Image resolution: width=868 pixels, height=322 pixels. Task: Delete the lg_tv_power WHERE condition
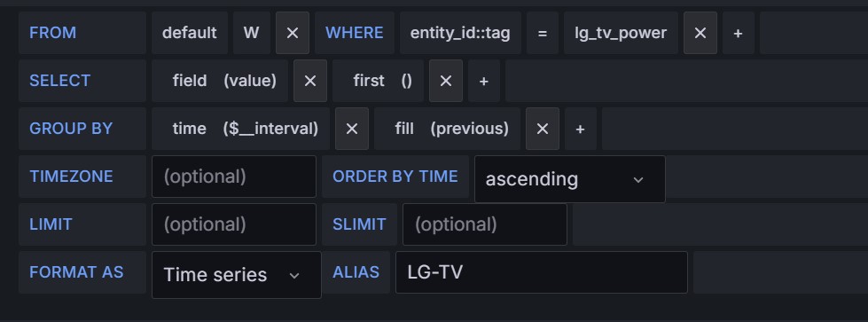click(x=700, y=33)
